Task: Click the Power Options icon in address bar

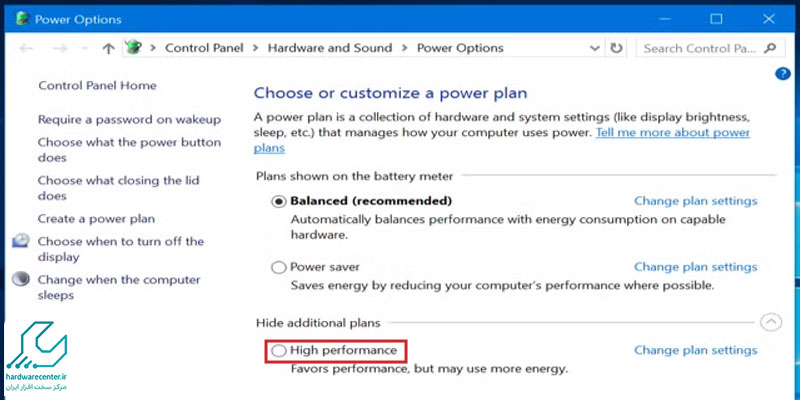Action: click(133, 48)
